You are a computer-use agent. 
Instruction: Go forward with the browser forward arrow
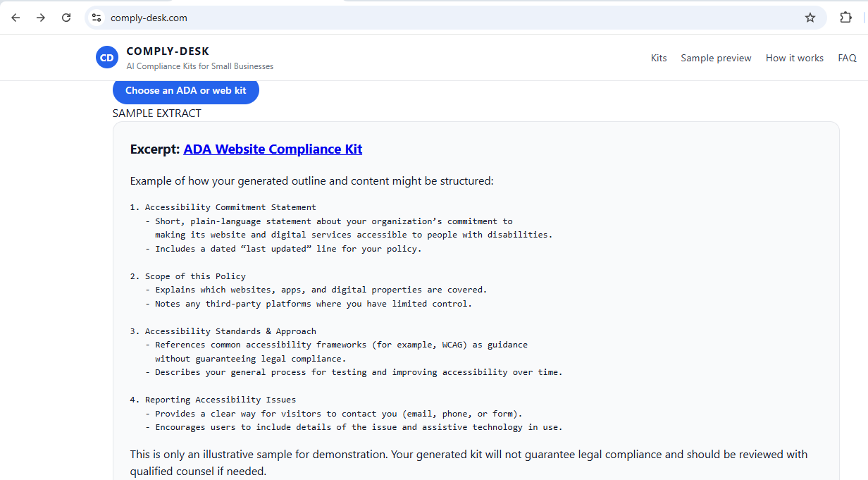(41, 18)
